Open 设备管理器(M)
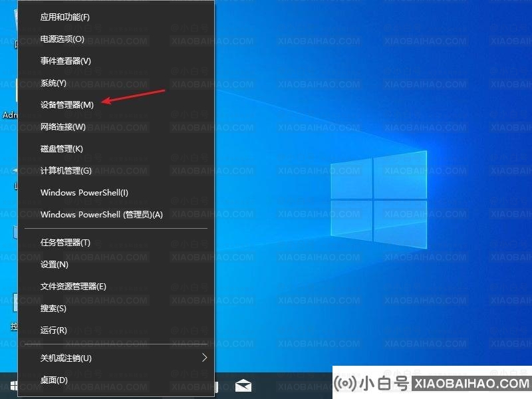The width and height of the screenshot is (532, 399). click(116, 105)
